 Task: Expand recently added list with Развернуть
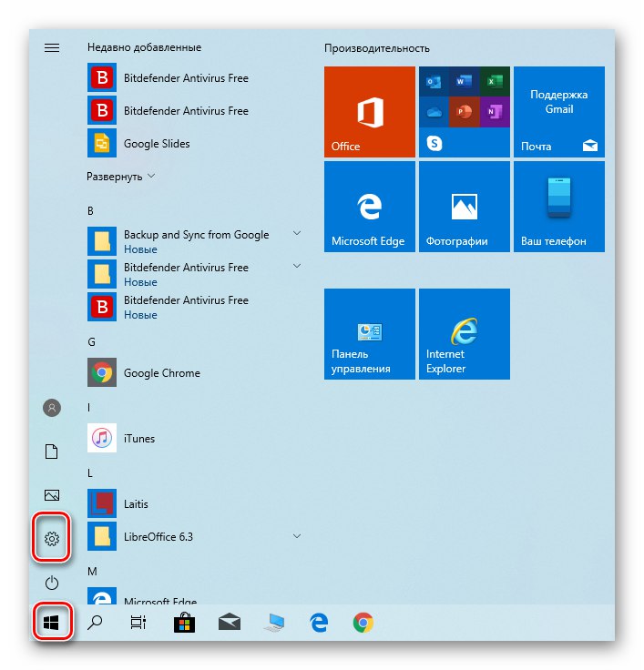pyautogui.click(x=120, y=177)
